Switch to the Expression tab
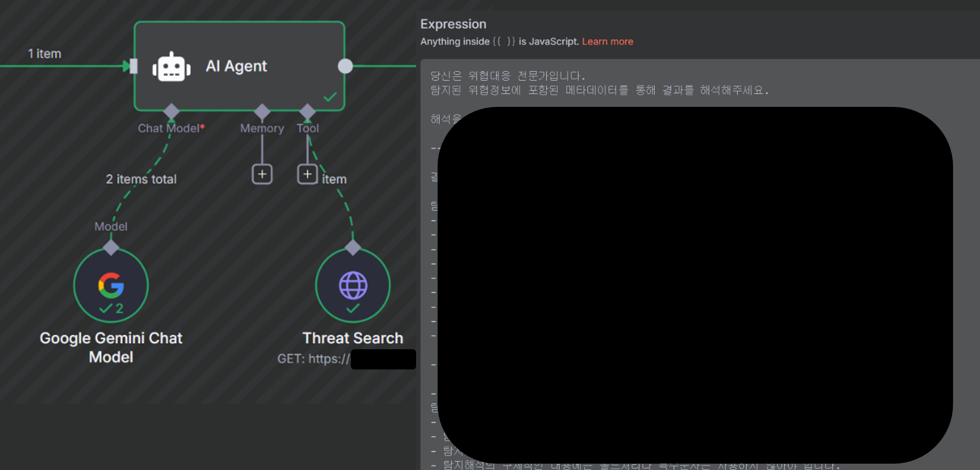980x470 pixels. pyautogui.click(x=453, y=24)
